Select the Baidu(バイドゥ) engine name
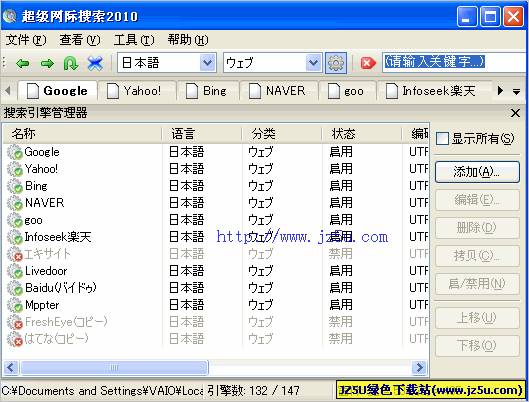Image resolution: width=529 pixels, height=402 pixels. coord(61,288)
